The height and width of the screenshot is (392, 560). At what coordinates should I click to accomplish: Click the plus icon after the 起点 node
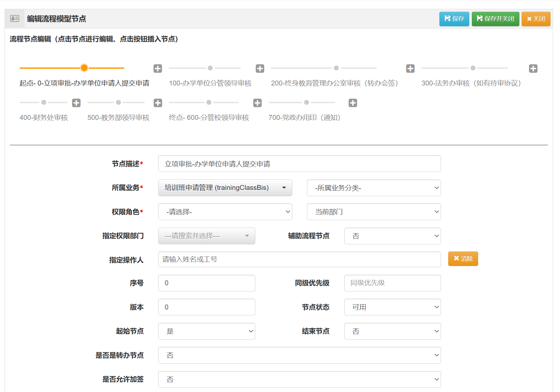158,68
